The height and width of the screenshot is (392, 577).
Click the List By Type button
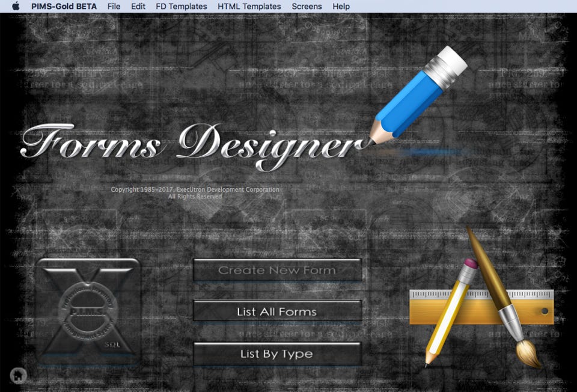click(x=278, y=354)
